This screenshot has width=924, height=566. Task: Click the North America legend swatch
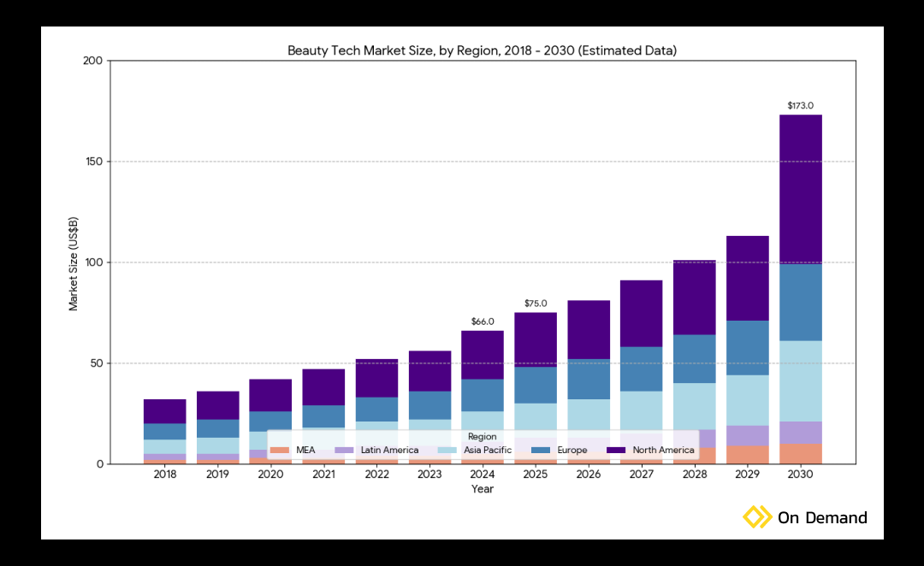pyautogui.click(x=617, y=450)
